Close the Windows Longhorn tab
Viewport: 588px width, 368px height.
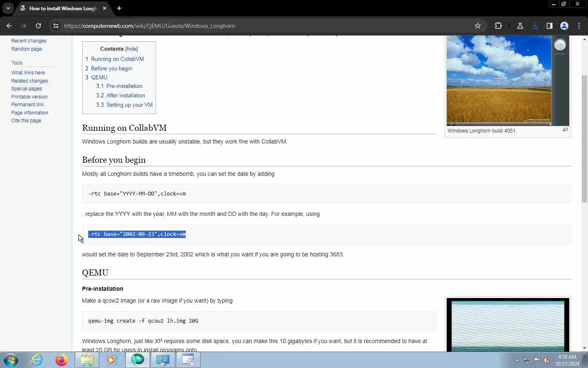click(105, 8)
